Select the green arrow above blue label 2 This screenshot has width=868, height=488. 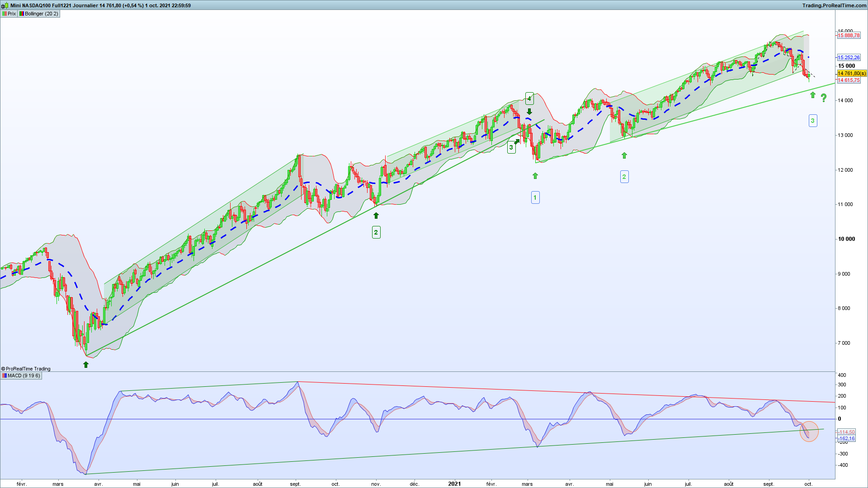[624, 155]
